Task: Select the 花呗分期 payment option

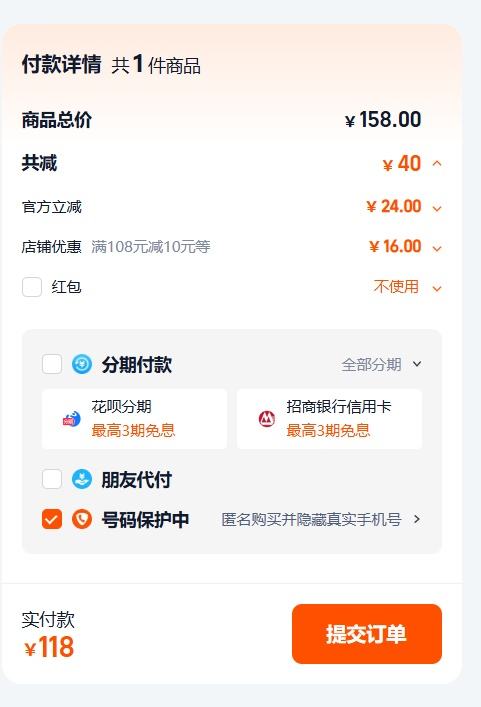Action: (134, 419)
